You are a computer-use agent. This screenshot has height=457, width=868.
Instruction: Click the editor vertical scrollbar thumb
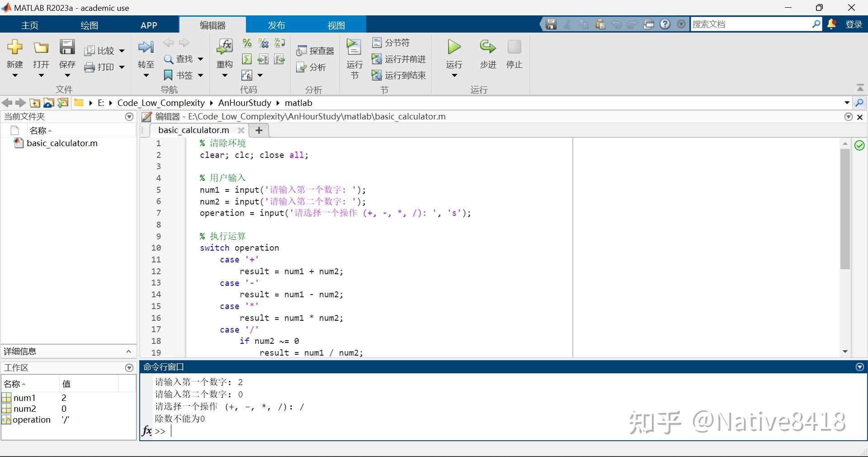click(845, 209)
